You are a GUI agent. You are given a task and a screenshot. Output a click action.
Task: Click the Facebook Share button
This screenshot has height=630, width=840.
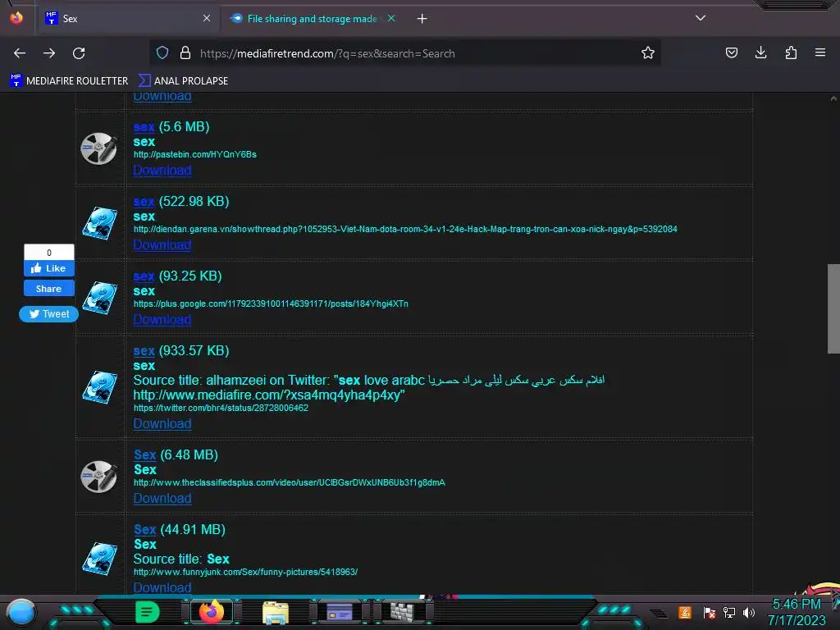(x=48, y=288)
